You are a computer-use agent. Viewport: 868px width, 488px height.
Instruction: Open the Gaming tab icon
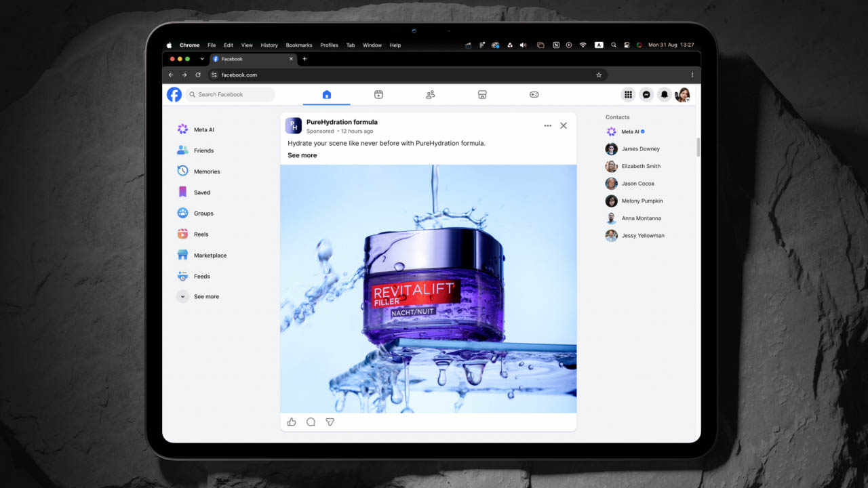click(534, 95)
